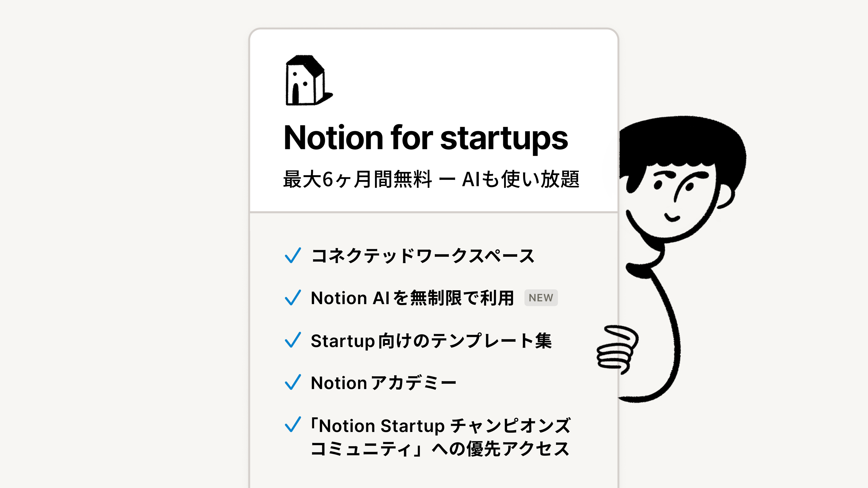This screenshot has height=488, width=868.
Task: Click the checkmark next to Notion AIを無制限で利用
Action: click(x=292, y=298)
